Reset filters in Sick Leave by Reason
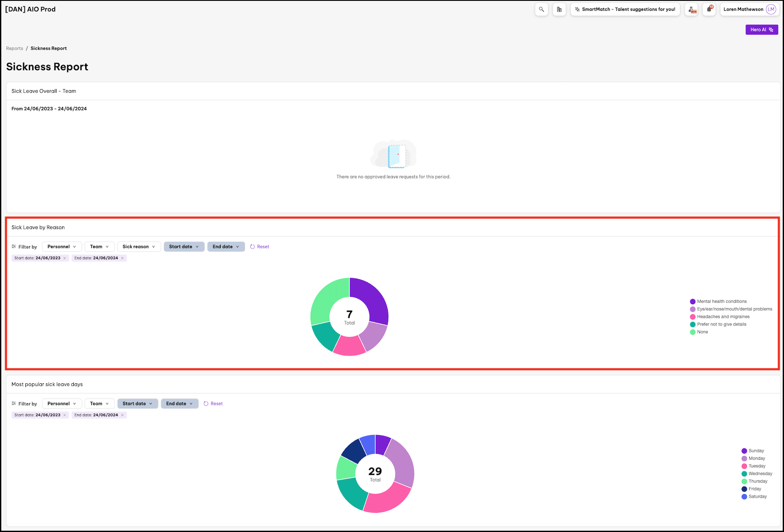 pos(260,247)
